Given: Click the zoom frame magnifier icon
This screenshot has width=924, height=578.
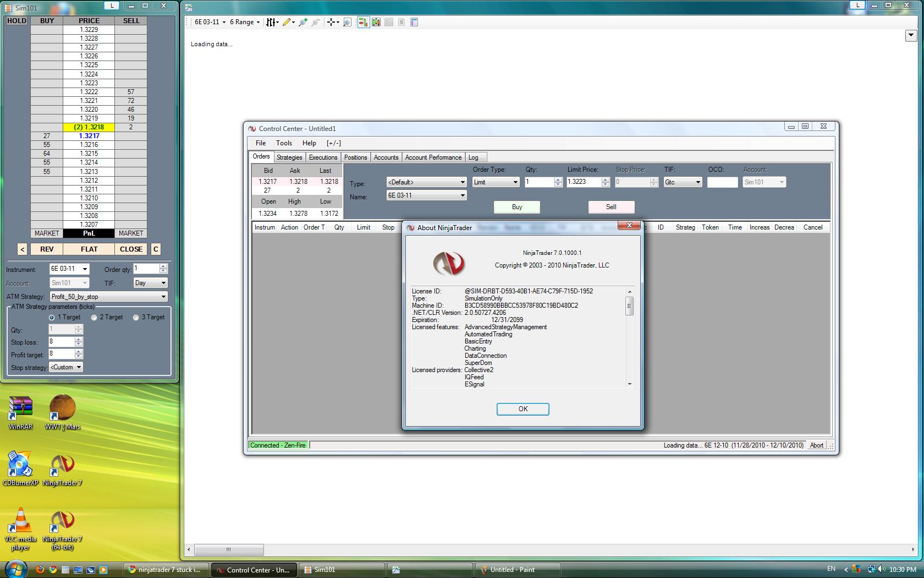Looking at the screenshot, I should 347,22.
